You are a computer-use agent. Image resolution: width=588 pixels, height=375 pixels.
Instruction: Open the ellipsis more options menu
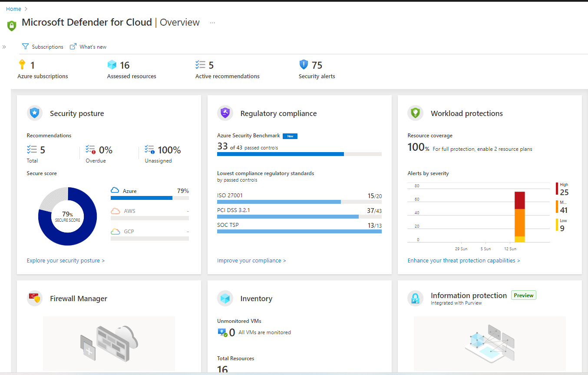pyautogui.click(x=212, y=23)
